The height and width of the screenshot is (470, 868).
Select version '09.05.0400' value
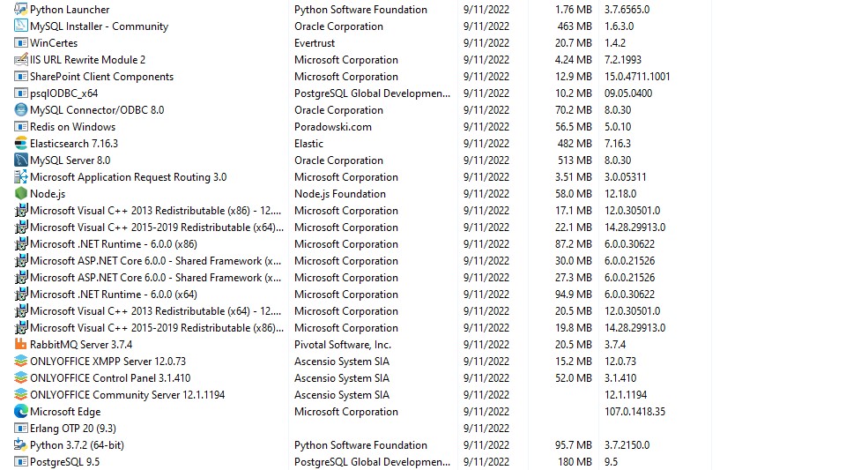point(628,93)
